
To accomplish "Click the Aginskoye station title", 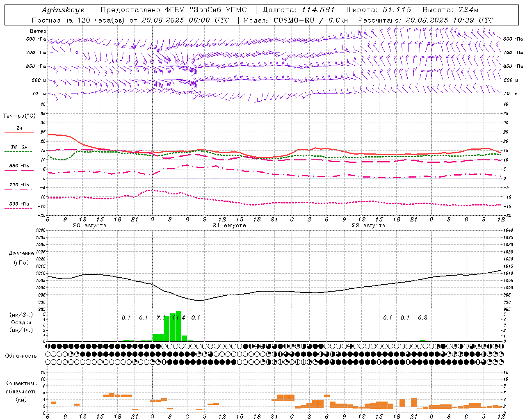I will point(63,10).
